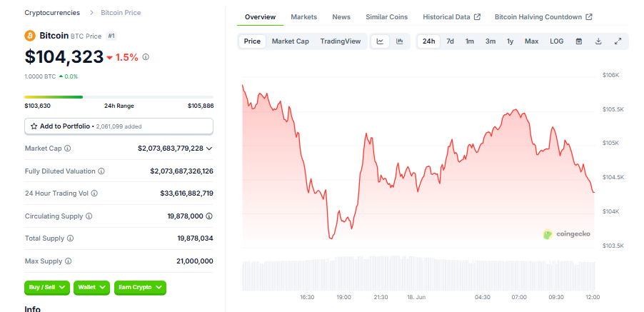
Task: Click the info icon beside the 19,878,000 value
Action: coord(209,216)
